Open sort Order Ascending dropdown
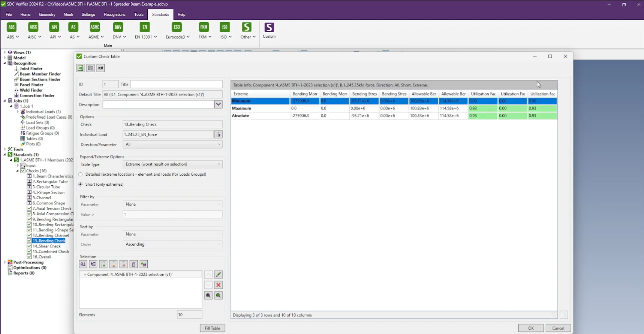Viewport: 644px width, 334px height. point(172,244)
